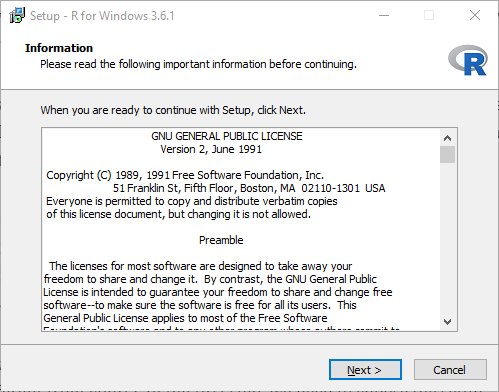The width and height of the screenshot is (499, 392).
Task: Click the Version 2, June 1991 line
Action: pyautogui.click(x=211, y=149)
